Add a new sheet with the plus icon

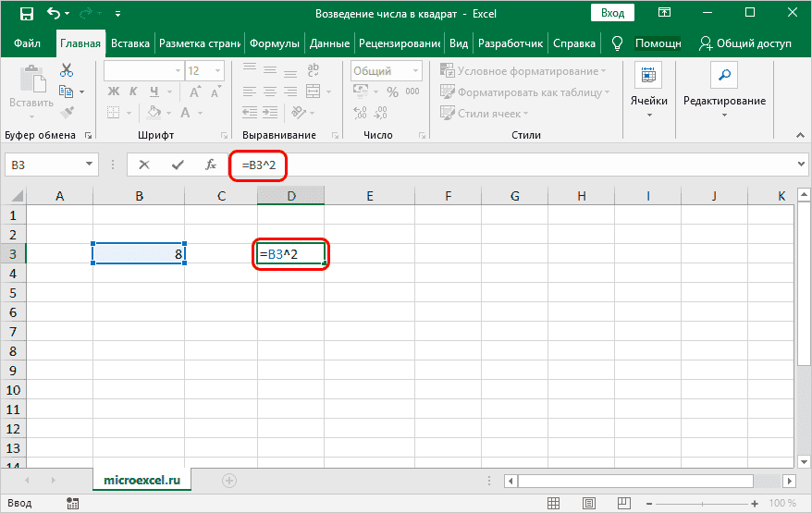pyautogui.click(x=229, y=481)
